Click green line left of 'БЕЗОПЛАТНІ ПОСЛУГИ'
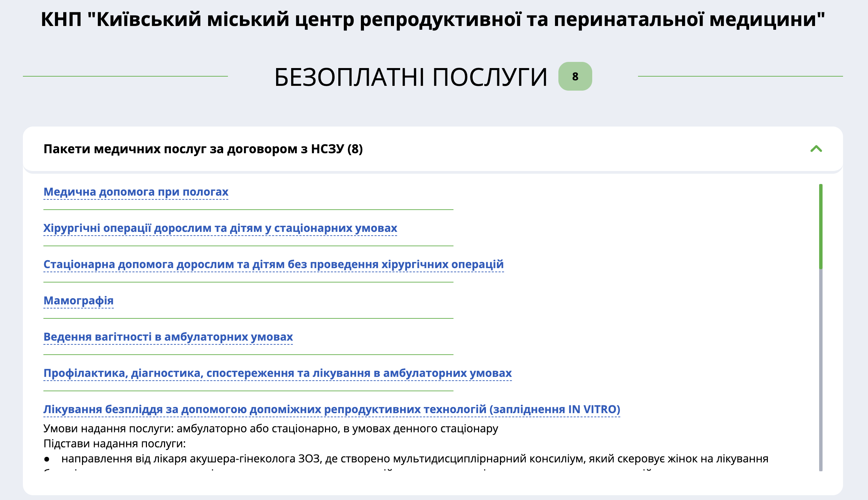Viewport: 868px width, 500px height. click(125, 76)
